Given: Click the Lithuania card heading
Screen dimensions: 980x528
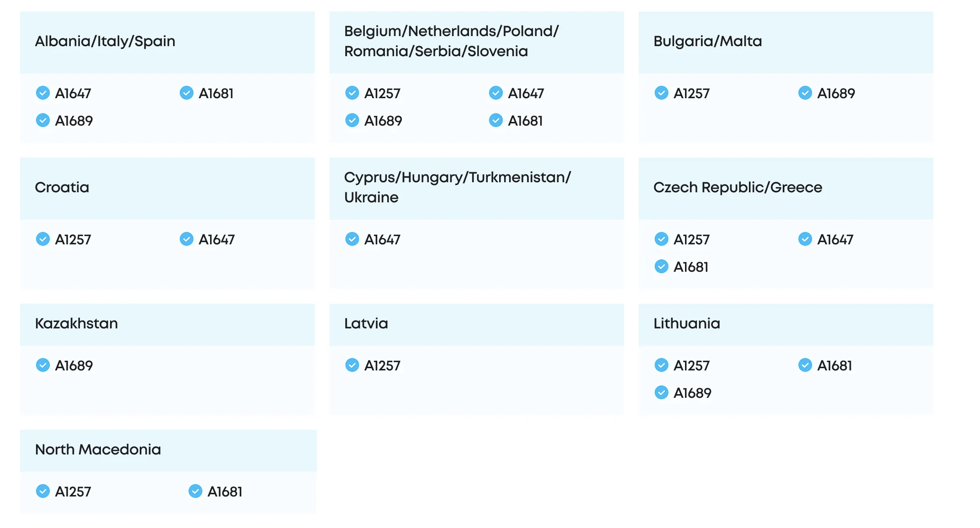Looking at the screenshot, I should coord(686,323).
